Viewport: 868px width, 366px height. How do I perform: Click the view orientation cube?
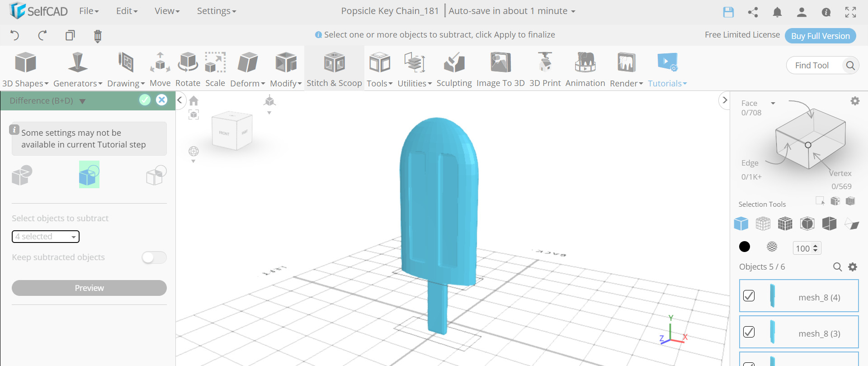[232, 132]
